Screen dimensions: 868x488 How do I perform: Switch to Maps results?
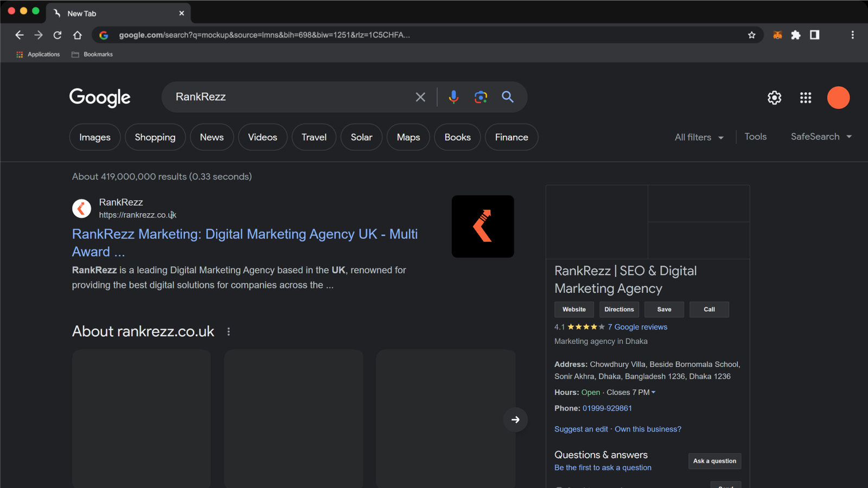click(409, 137)
